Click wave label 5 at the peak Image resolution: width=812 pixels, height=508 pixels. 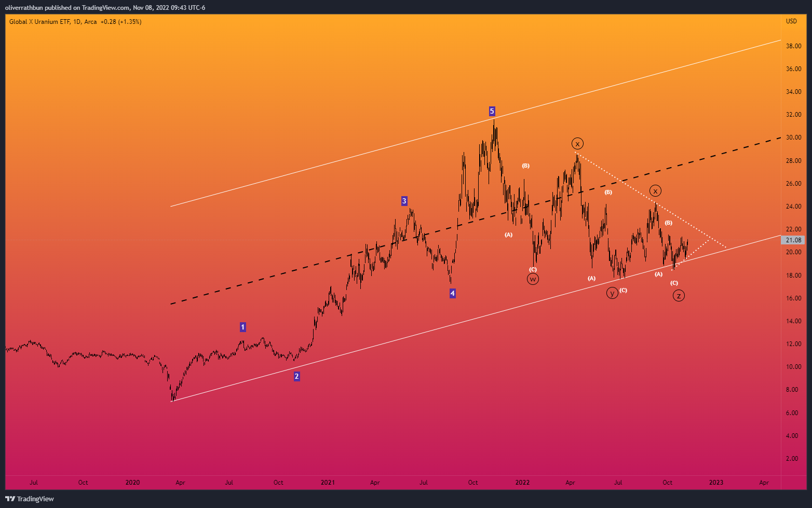[x=492, y=111]
